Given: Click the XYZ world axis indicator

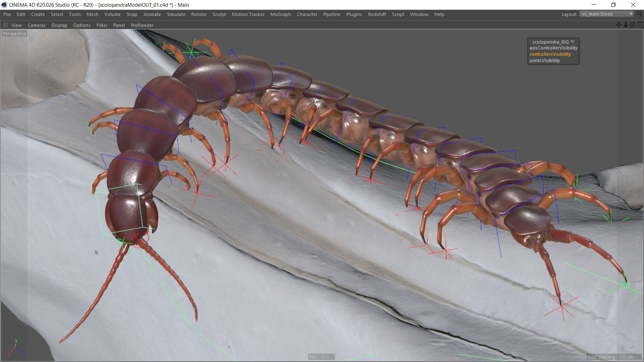Looking at the screenshot, I should (16, 348).
